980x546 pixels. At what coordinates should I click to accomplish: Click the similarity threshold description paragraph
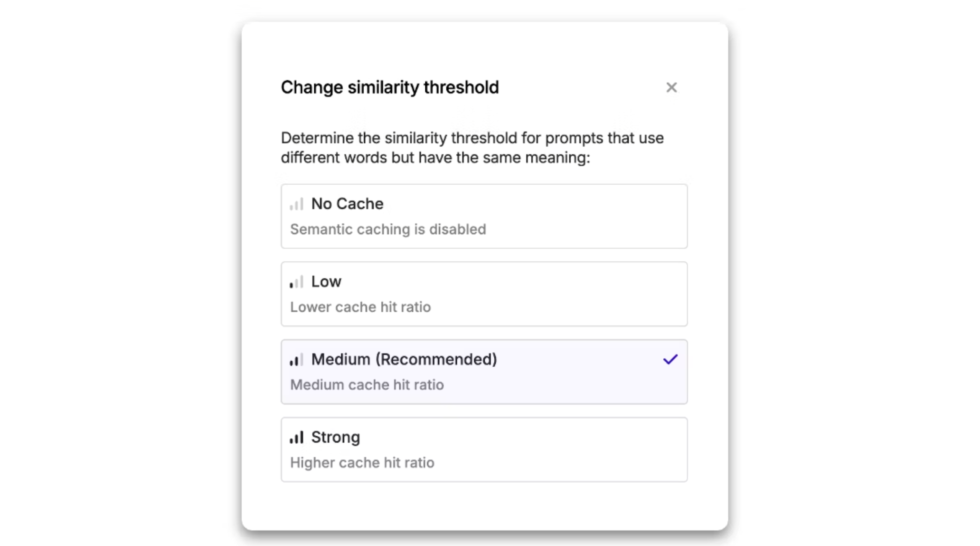(472, 148)
